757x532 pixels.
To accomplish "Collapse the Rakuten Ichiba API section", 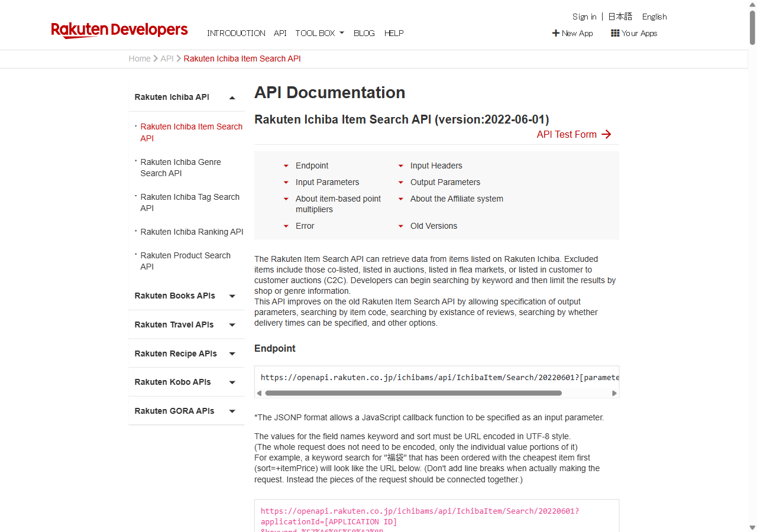I will tap(232, 98).
